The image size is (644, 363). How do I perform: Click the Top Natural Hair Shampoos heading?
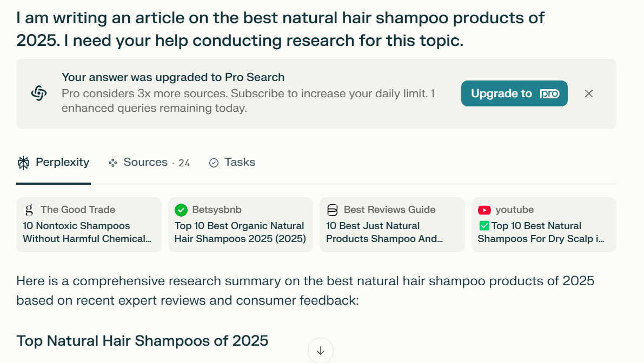point(142,341)
